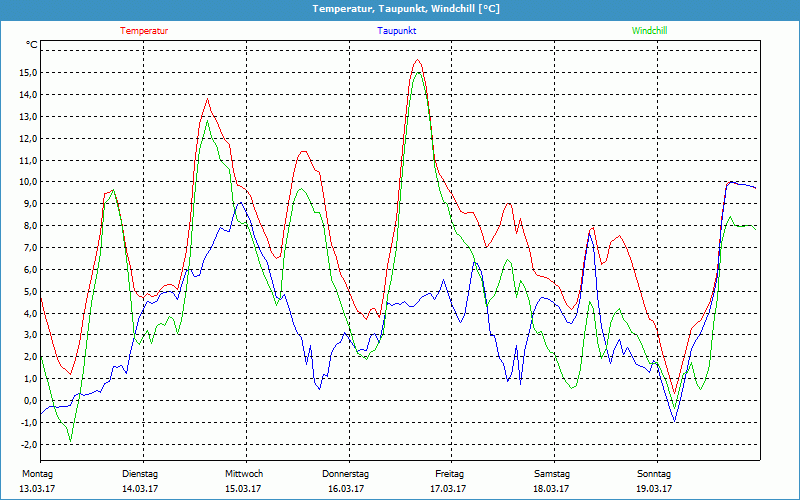Click the 6,0 y-axis value
Image resolution: width=800 pixels, height=500 pixels.
(31, 269)
